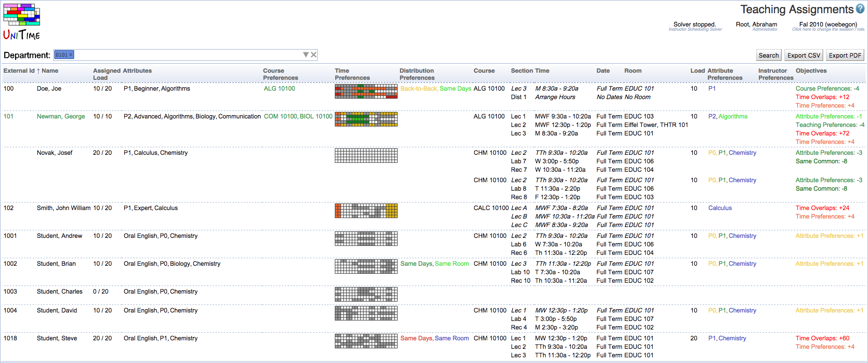This screenshot has width=868, height=363.
Task: Click Course Preferences: -4 objective
Action: coord(827,88)
